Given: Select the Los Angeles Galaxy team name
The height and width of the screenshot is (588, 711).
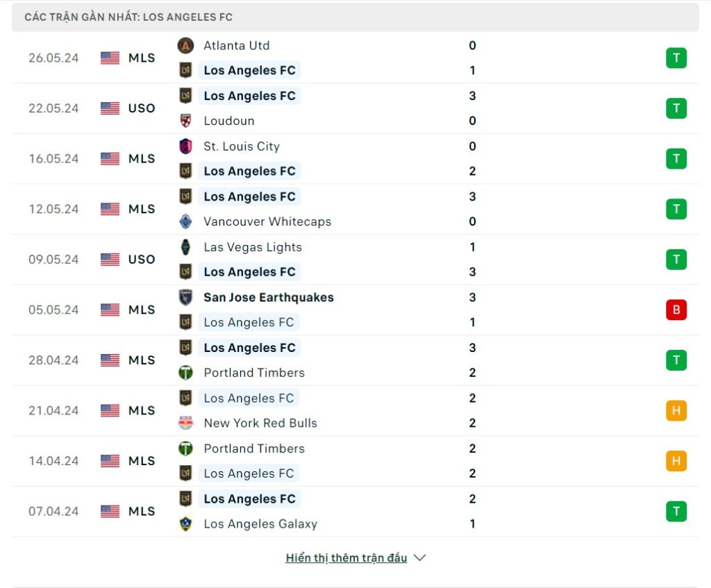Looking at the screenshot, I should tap(260, 524).
